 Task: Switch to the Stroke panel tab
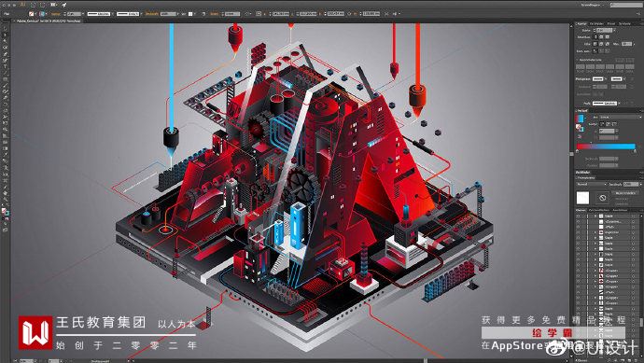[x=581, y=24]
